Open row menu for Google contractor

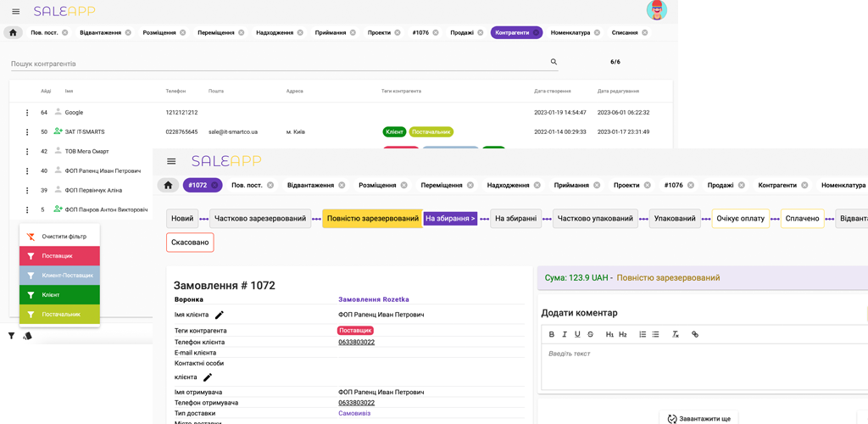coord(26,113)
